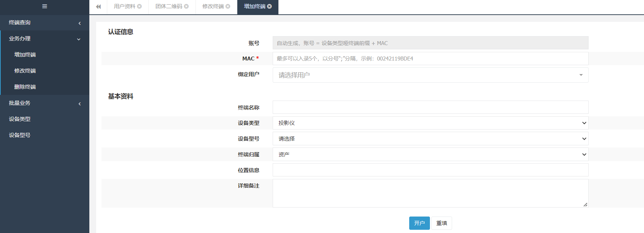Image resolution: width=644 pixels, height=233 pixels.
Task: Expand the 批量业务 sidebar menu
Action: (x=44, y=103)
